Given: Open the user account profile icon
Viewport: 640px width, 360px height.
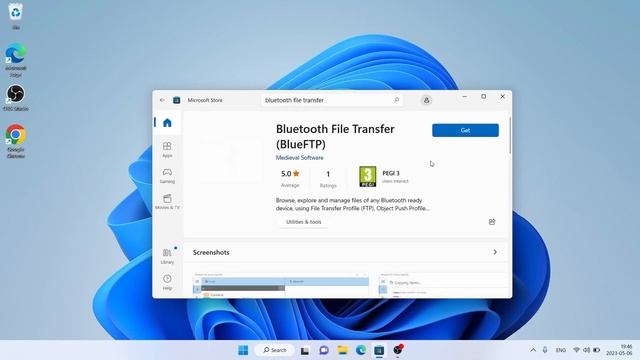Looking at the screenshot, I should point(426,100).
